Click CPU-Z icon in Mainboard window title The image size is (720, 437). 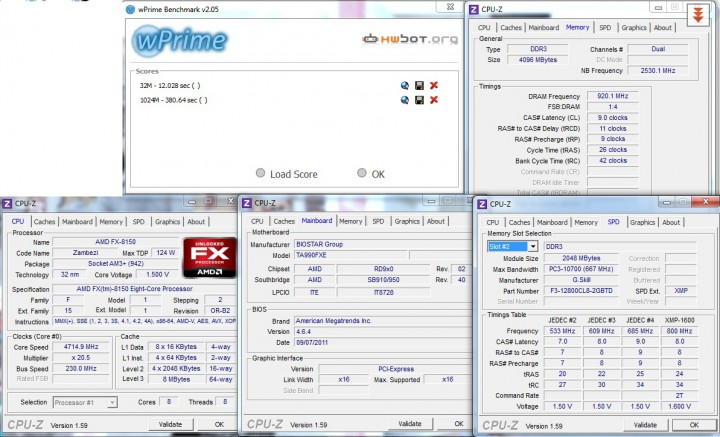tap(247, 203)
